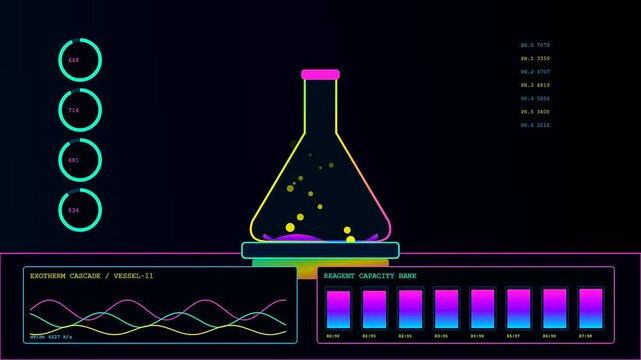The image size is (641, 360).
Task: Click the PH.6 readout row
Action: pos(535,125)
